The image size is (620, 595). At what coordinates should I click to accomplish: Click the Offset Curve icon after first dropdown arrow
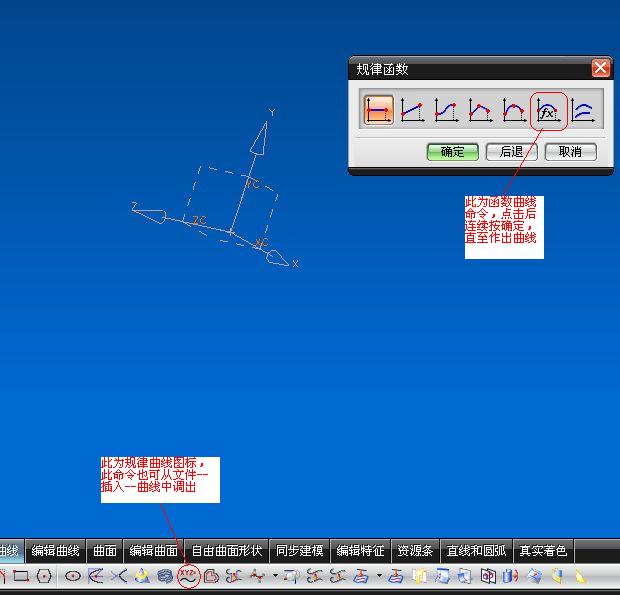click(x=292, y=576)
